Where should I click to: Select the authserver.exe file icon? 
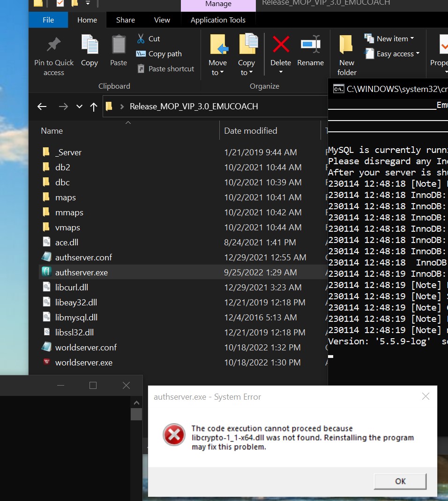[46, 272]
